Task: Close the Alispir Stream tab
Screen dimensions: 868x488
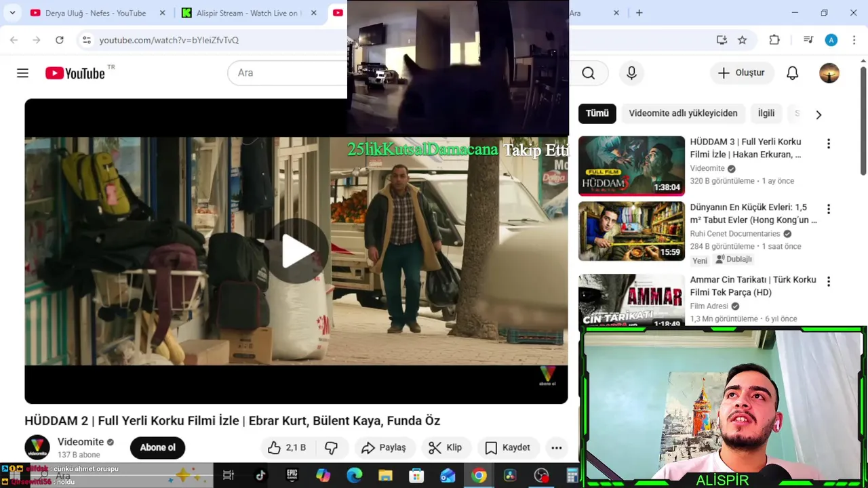Action: (314, 13)
